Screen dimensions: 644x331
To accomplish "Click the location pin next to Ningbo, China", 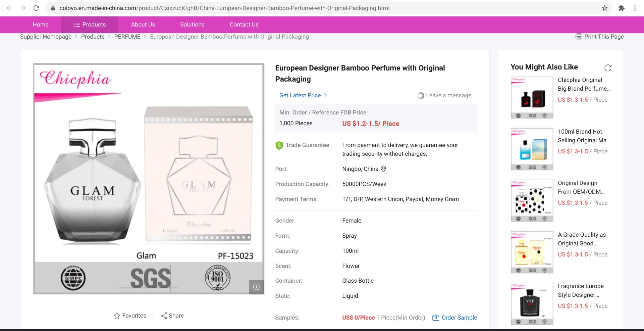I will (383, 169).
